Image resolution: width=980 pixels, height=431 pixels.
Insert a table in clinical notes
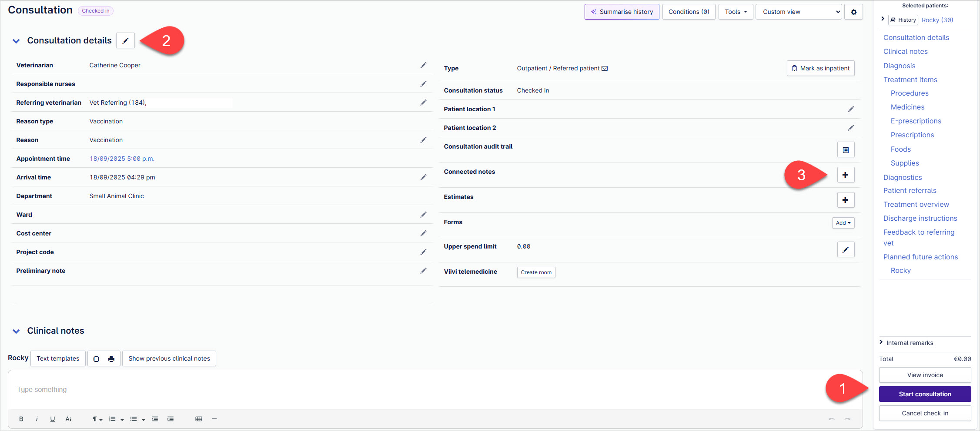(x=199, y=419)
